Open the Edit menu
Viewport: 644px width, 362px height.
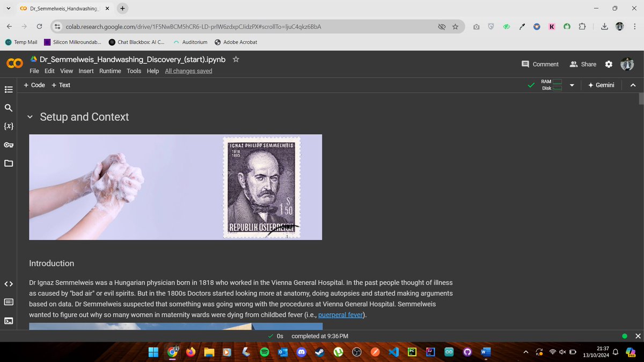[49, 71]
